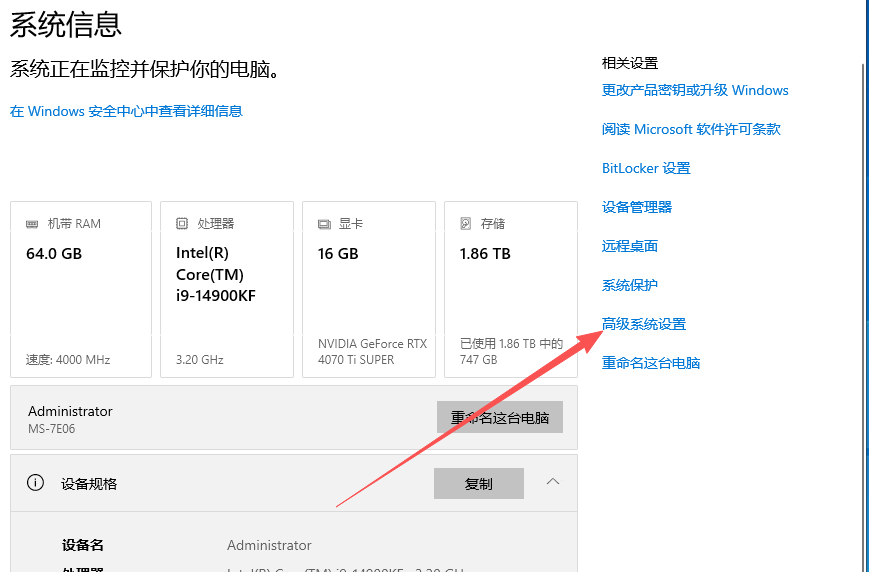Click 系统正在监控并保护你的电脑 text

point(145,70)
